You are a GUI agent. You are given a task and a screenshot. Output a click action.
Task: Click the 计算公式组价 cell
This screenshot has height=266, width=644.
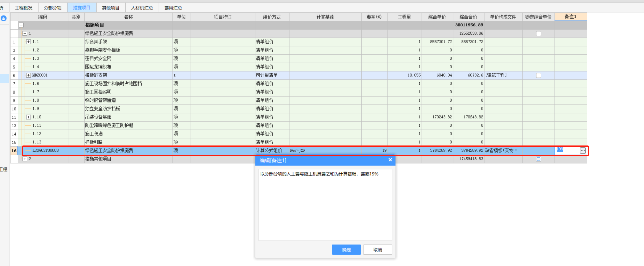click(272, 151)
